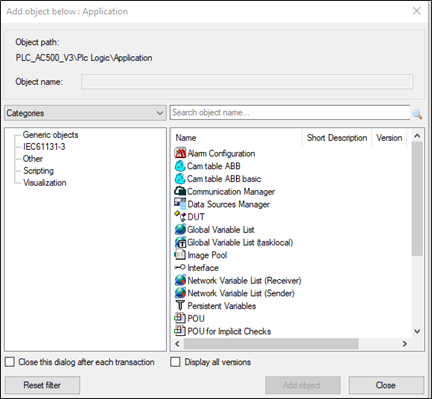Pick the DUT object icon
Screen dimensions: 432x399
pos(180,216)
